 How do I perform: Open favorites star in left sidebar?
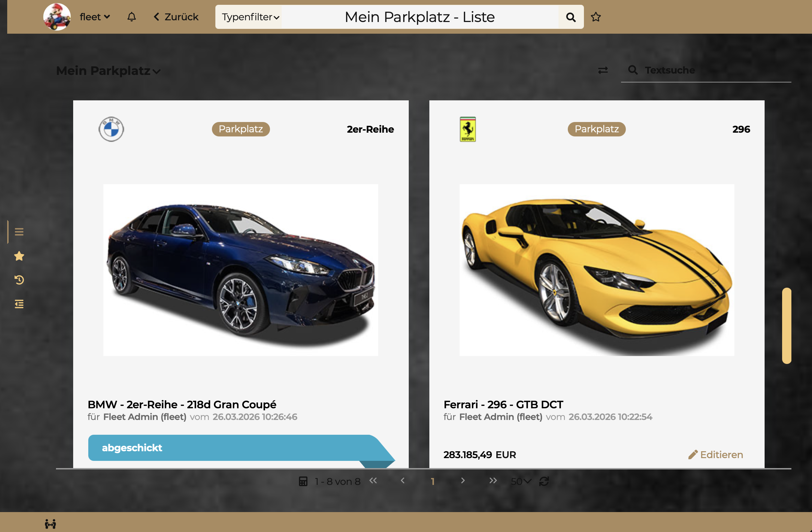tap(19, 256)
